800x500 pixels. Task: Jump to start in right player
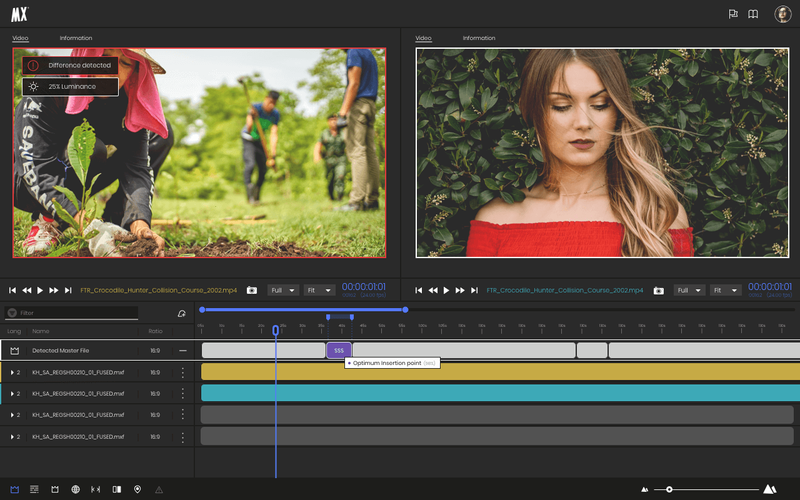click(x=418, y=290)
